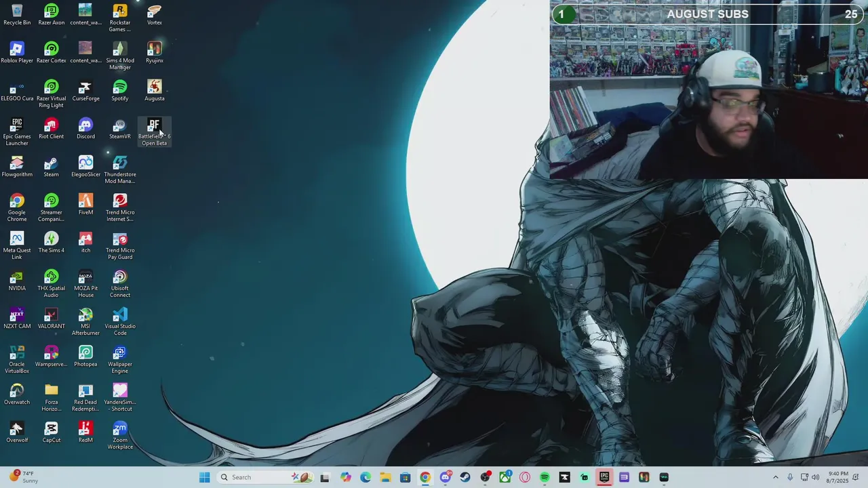This screenshot has width=868, height=488.
Task: Open the Augusta desktop shortcut
Action: click(x=155, y=91)
